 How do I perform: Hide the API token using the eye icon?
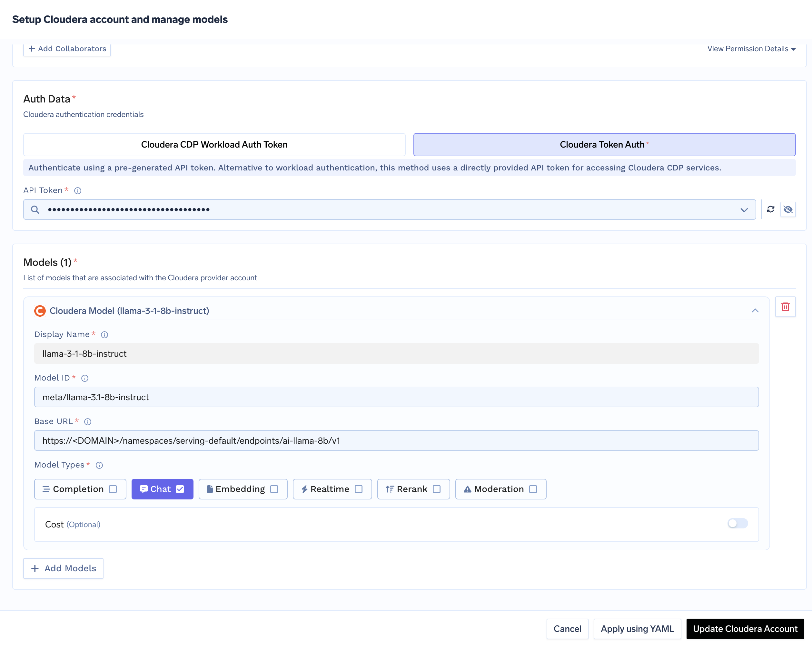pos(788,209)
